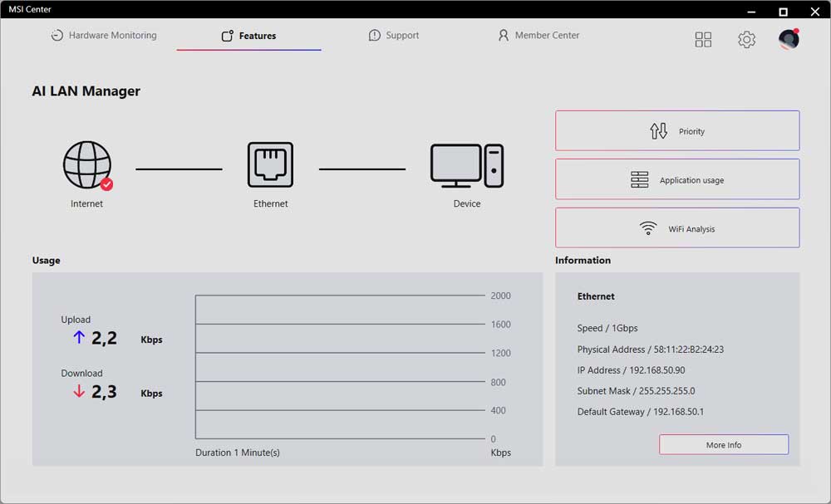The image size is (831, 504).
Task: Open the apps grid icon
Action: 703,40
